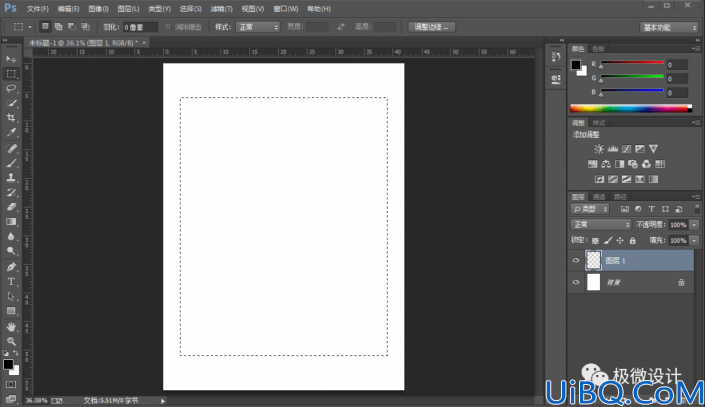This screenshot has width=705, height=407.
Task: Toggle lock position
Action: tap(620, 241)
